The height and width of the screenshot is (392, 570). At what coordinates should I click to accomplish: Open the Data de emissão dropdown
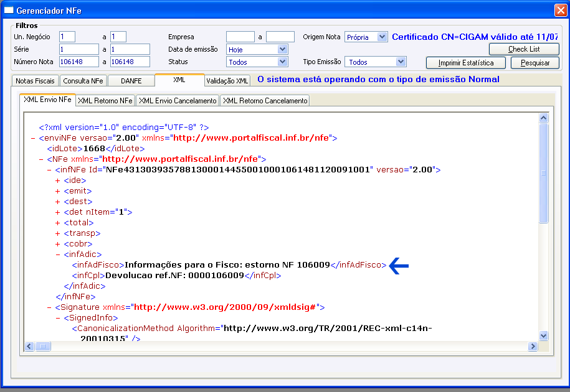point(282,49)
